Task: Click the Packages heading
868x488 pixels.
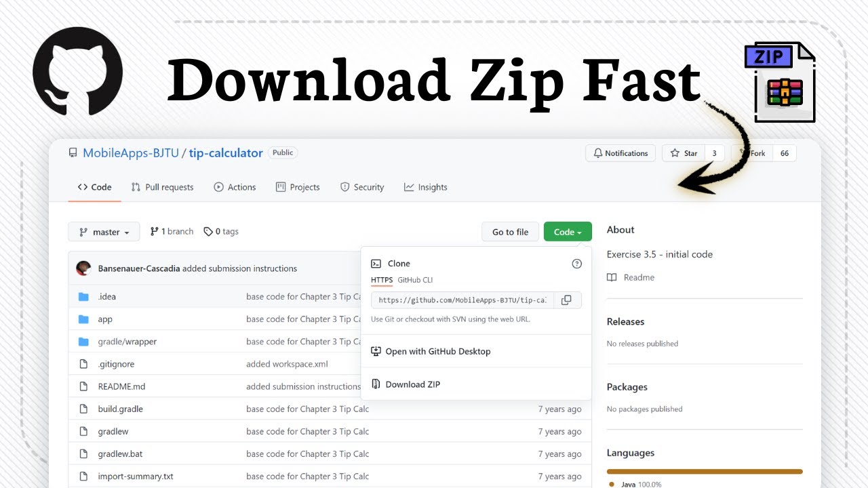Action: [627, 387]
